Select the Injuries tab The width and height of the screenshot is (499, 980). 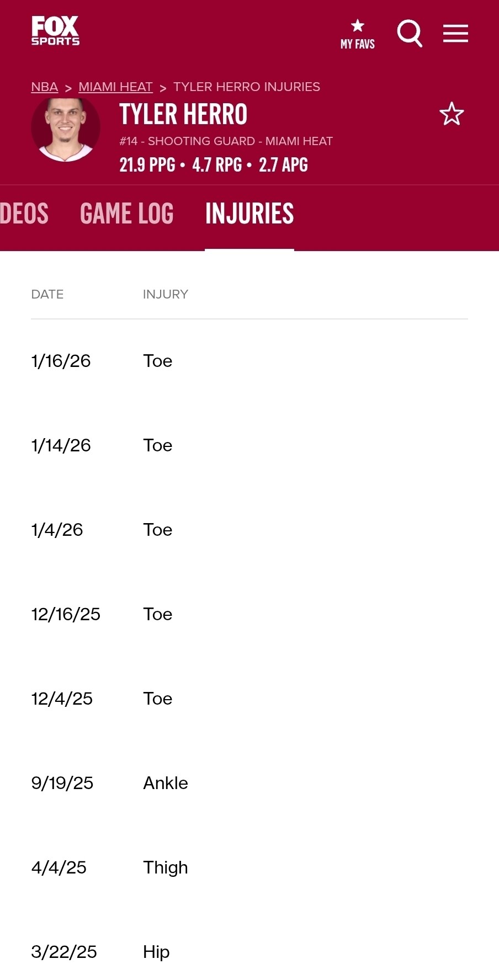coord(250,214)
